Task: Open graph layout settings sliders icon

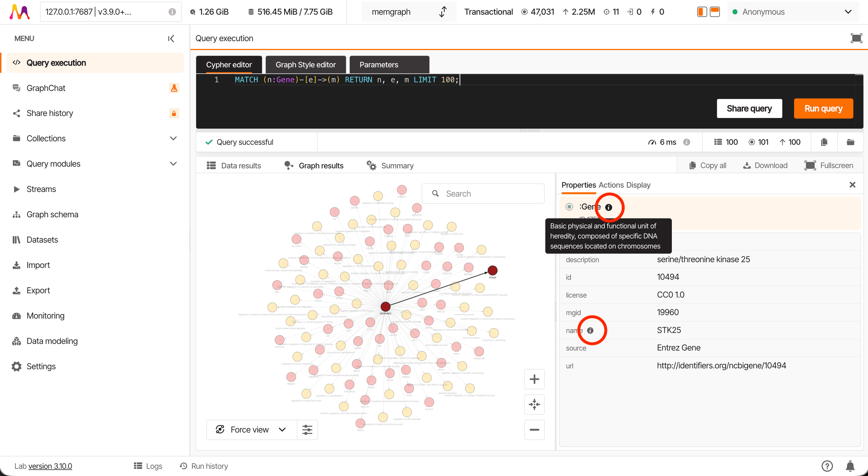Action: tap(307, 429)
